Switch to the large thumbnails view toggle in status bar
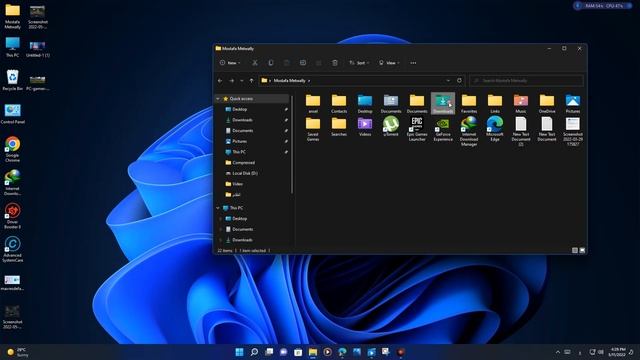Viewport: 640px width, 360px height. (x=582, y=250)
